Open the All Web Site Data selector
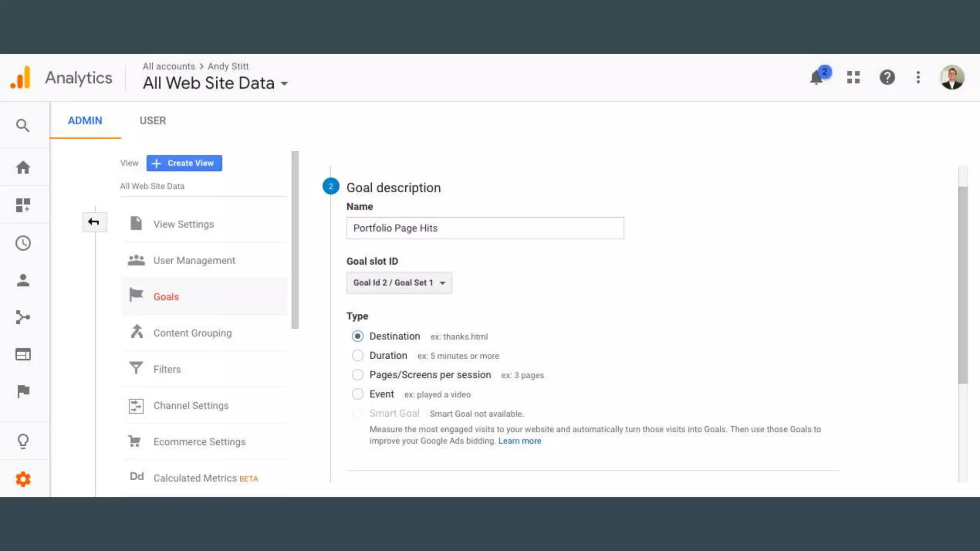This screenshot has width=980, height=551. (215, 83)
